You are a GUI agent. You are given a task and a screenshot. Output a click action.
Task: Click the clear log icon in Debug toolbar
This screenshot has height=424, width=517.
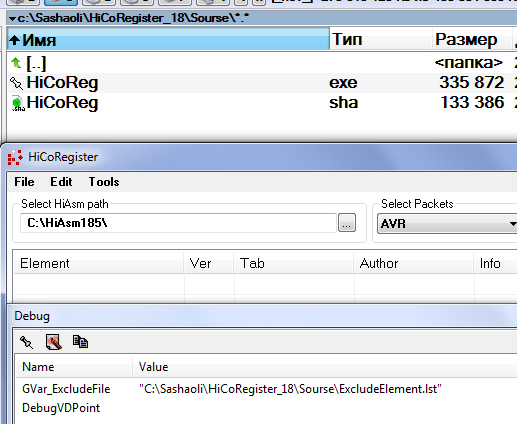tap(54, 342)
